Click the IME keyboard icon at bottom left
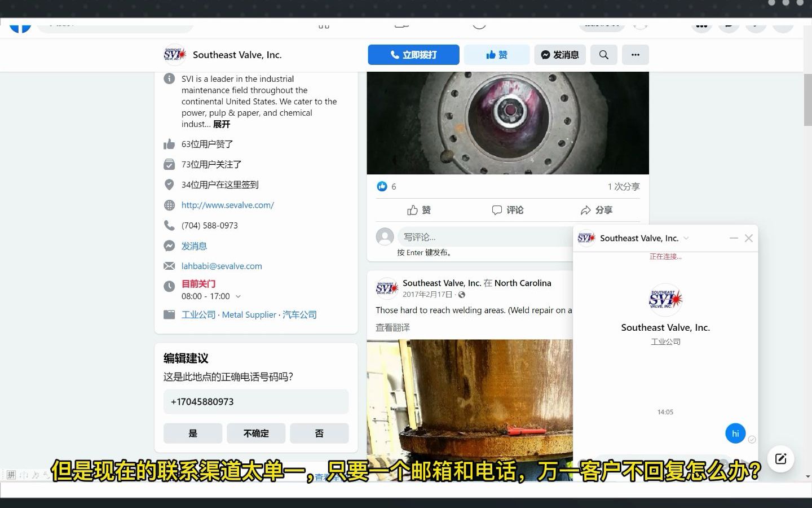 (x=11, y=475)
